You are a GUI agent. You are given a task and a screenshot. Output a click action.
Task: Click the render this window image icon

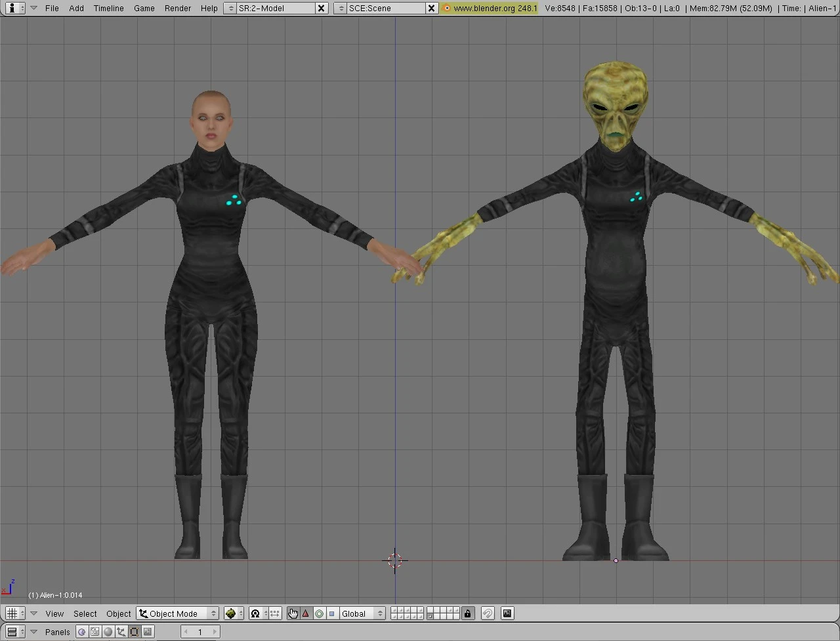tap(507, 613)
